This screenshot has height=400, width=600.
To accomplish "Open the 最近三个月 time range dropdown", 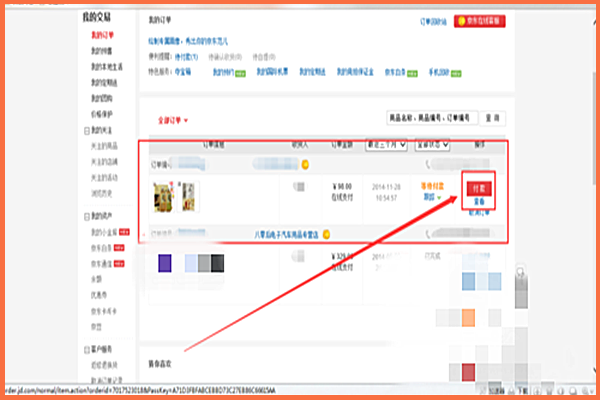I will point(386,145).
